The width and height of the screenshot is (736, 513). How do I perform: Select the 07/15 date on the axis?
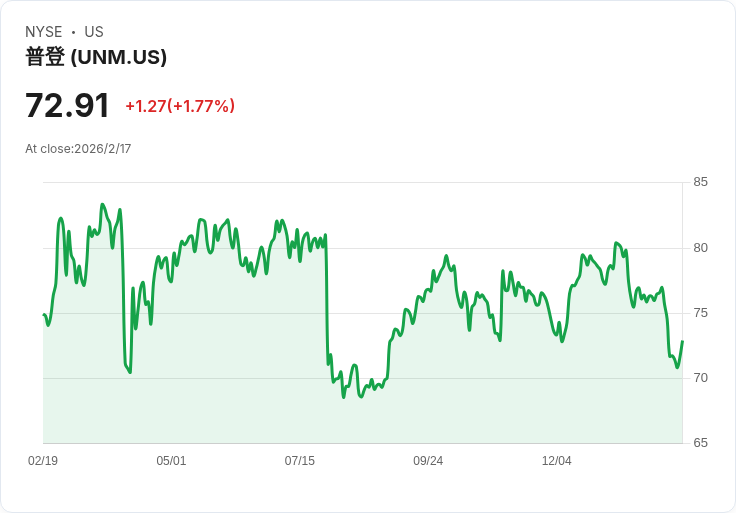(300, 461)
